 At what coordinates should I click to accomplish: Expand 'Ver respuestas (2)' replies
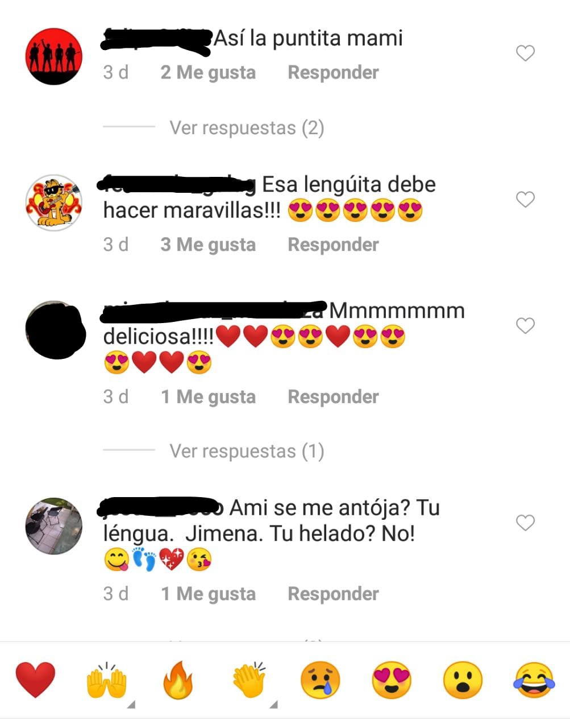(247, 127)
